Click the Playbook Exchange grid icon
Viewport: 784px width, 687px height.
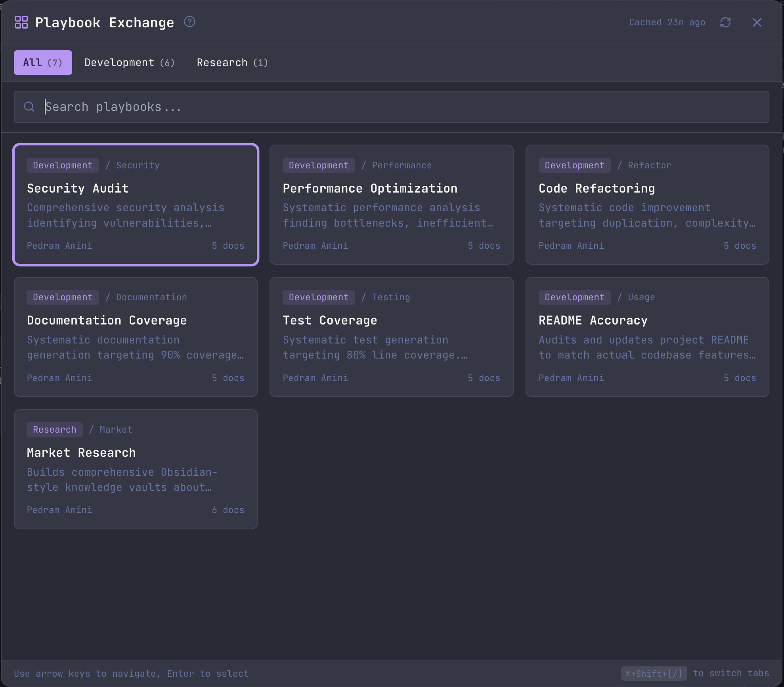[21, 22]
